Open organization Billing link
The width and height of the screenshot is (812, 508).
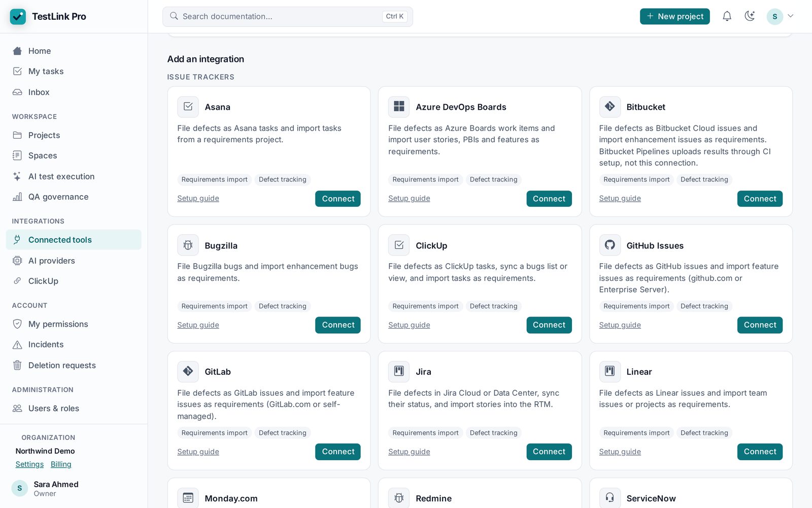coord(61,464)
